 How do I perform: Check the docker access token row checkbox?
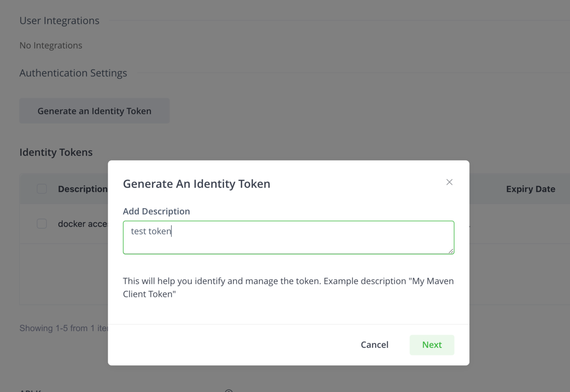pos(42,224)
